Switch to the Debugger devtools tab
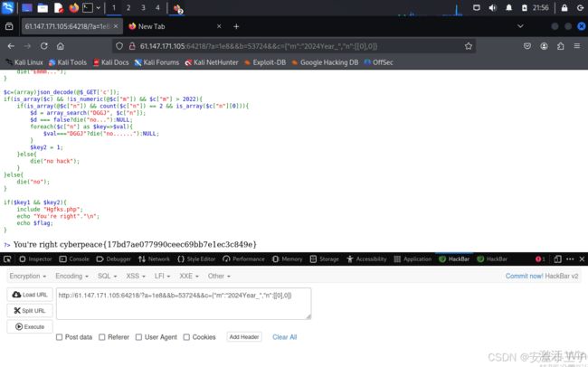The width and height of the screenshot is (588, 367). (114, 259)
